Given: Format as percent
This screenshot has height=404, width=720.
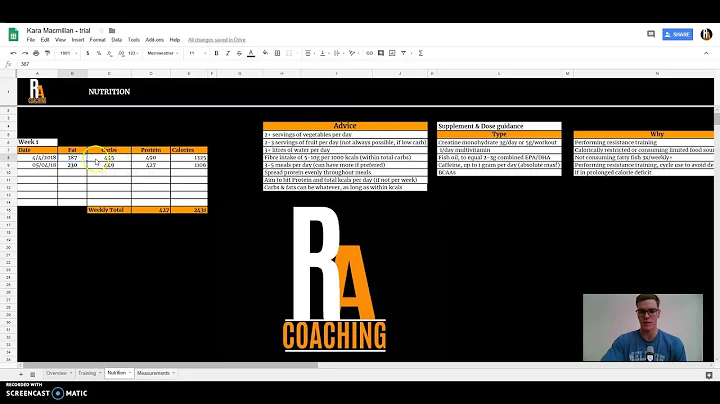Looking at the screenshot, I should pyautogui.click(x=99, y=53).
